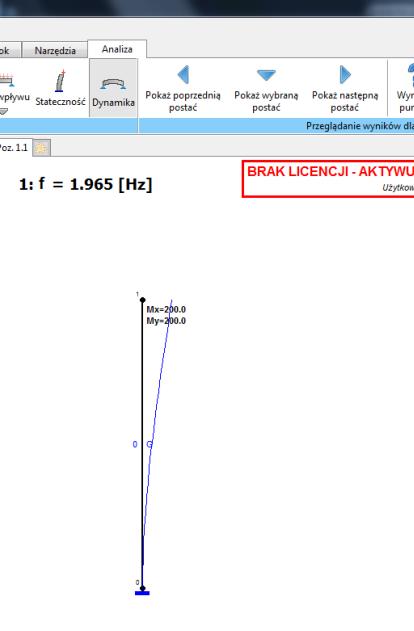The image size is (414, 631).
Task: Click the Przeglądanie wyników group label
Action: pyautogui.click(x=360, y=126)
